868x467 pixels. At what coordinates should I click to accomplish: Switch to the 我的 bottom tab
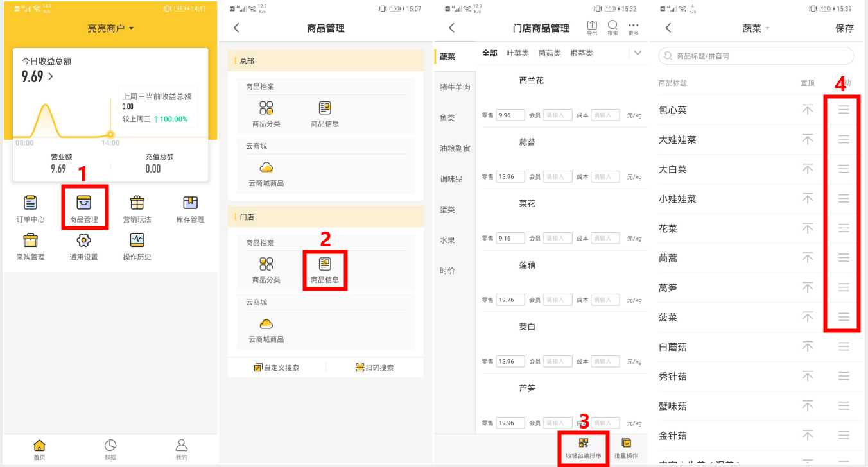[x=182, y=450]
